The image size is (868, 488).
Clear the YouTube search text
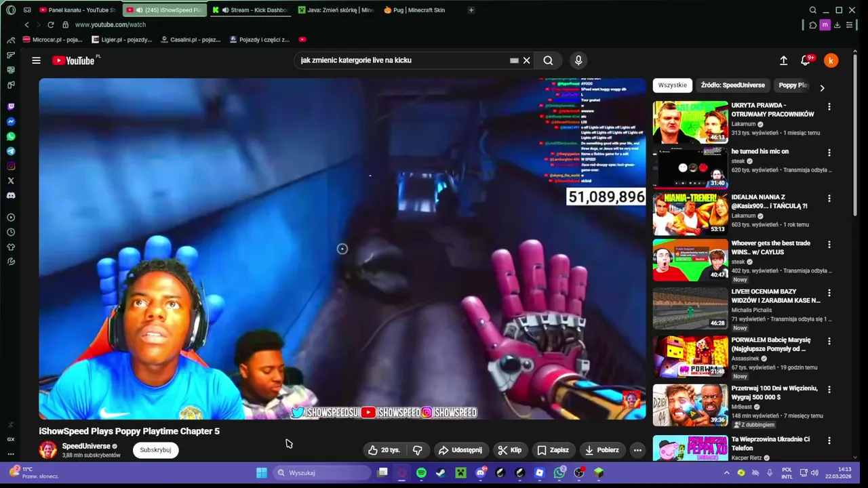pos(526,60)
